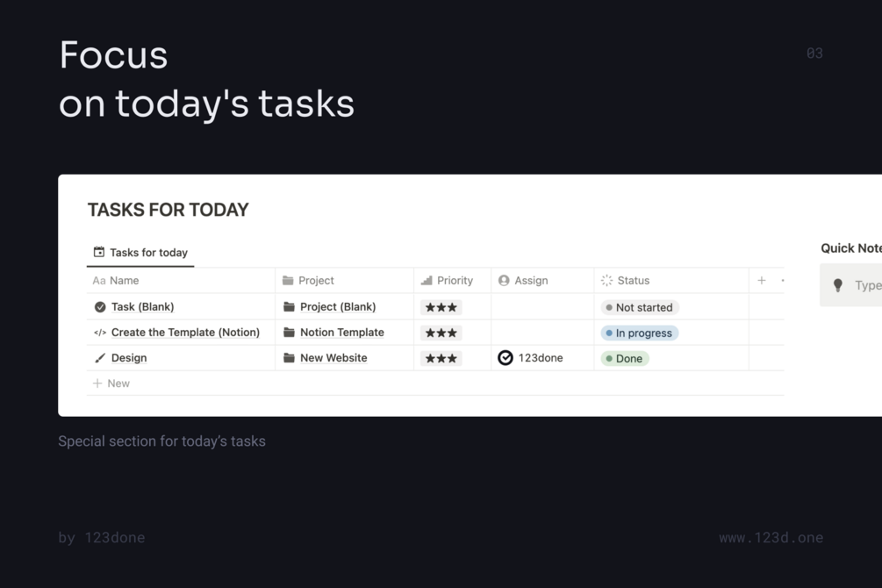Viewport: 882px width, 588px height.
Task: Add a new task row with New
Action: [x=111, y=384]
